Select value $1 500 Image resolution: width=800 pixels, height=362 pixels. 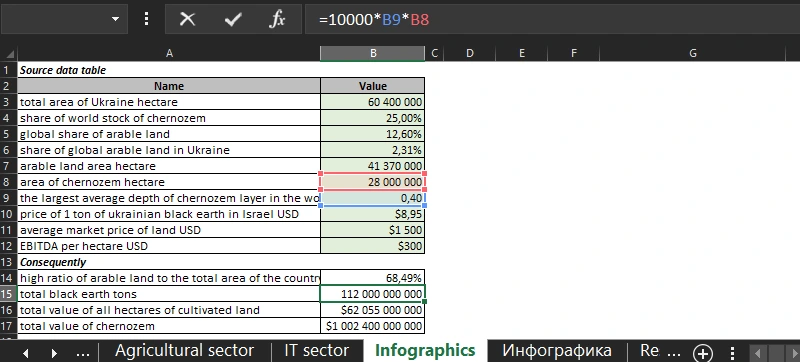click(x=372, y=230)
